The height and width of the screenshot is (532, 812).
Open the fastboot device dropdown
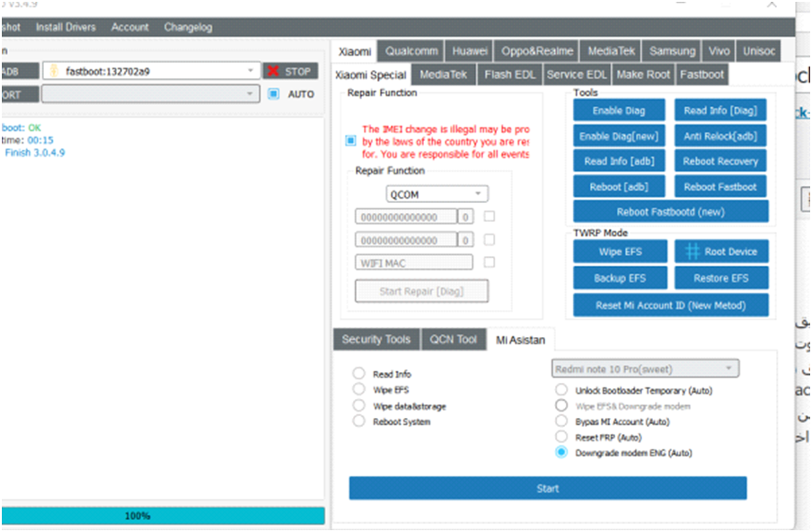click(151, 71)
